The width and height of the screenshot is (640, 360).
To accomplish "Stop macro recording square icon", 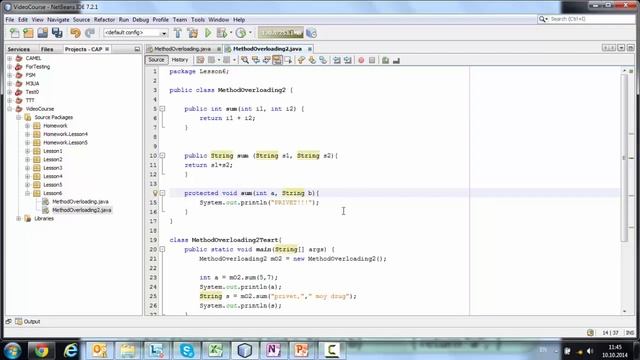I will (x=372, y=60).
